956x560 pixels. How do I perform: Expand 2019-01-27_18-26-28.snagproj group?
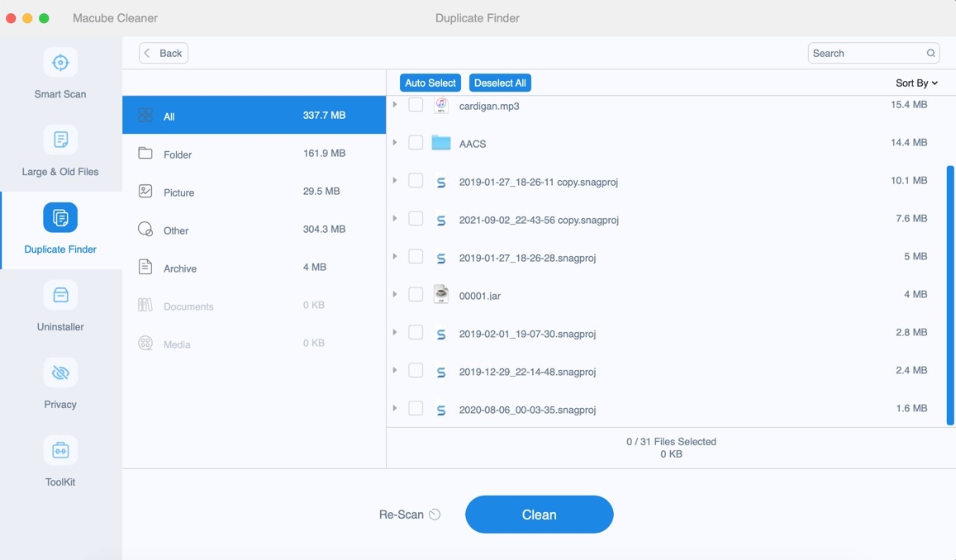[394, 257]
